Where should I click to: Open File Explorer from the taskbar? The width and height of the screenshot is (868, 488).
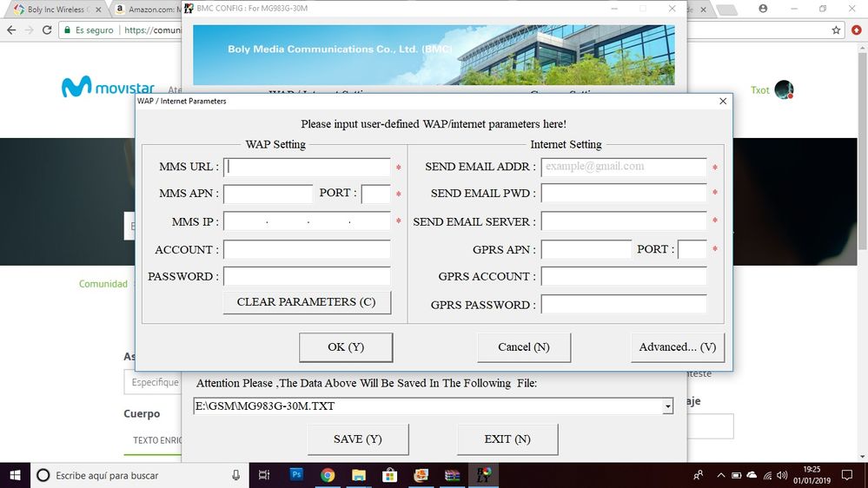point(359,475)
